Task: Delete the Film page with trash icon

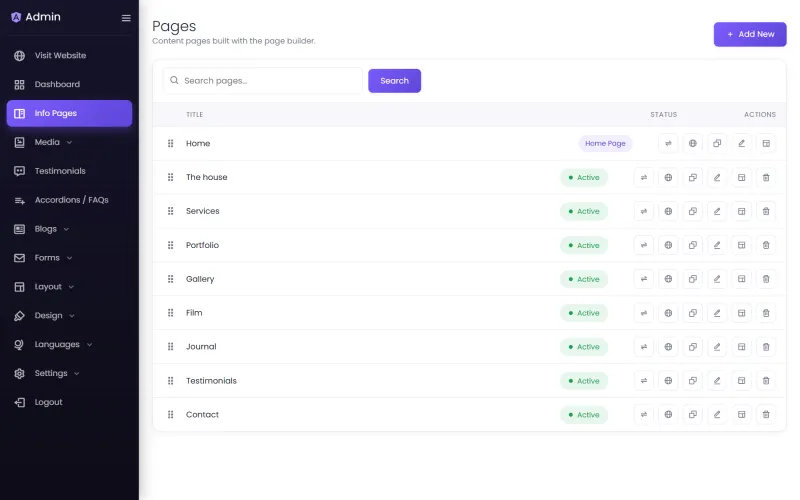Action: click(766, 313)
